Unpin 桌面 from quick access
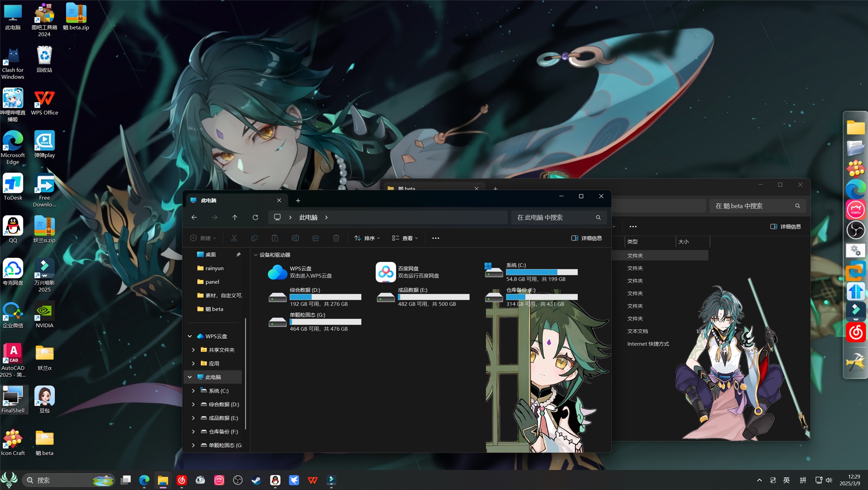 [238, 255]
